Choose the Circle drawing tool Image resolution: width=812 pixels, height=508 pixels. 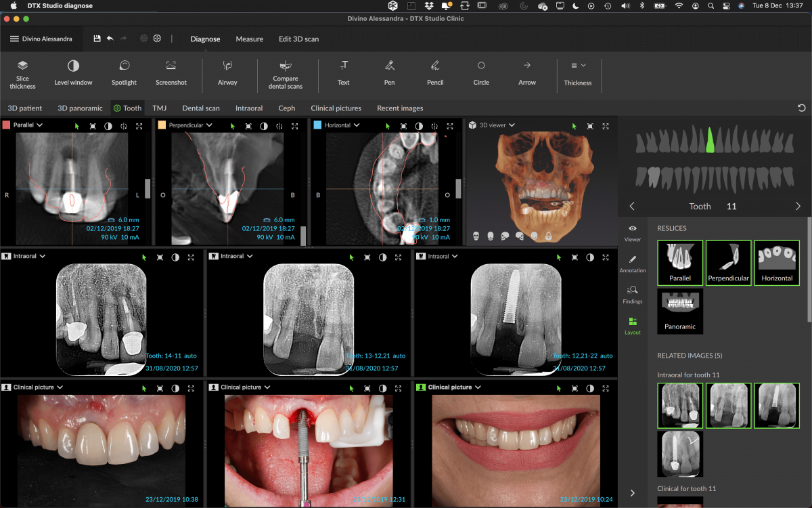481,72
